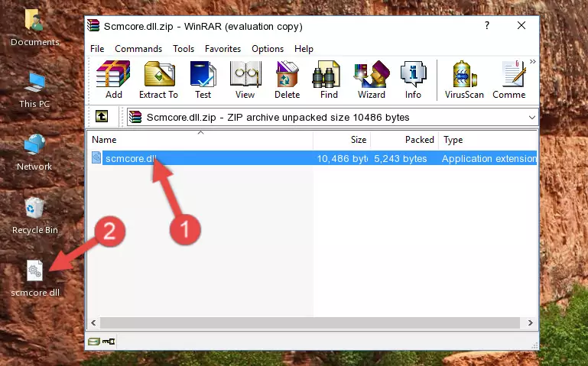Start the VirusScan tool
Image resolution: width=588 pixels, height=366 pixels.
click(464, 79)
